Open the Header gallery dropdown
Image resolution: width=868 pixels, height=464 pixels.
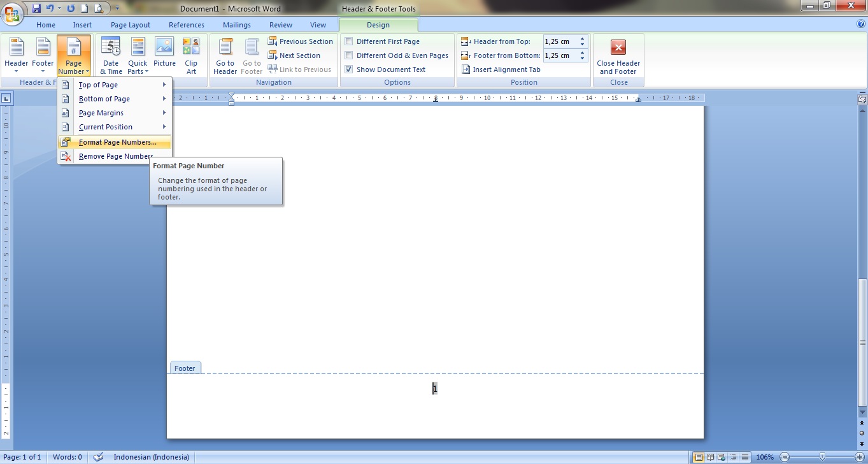tap(16, 55)
